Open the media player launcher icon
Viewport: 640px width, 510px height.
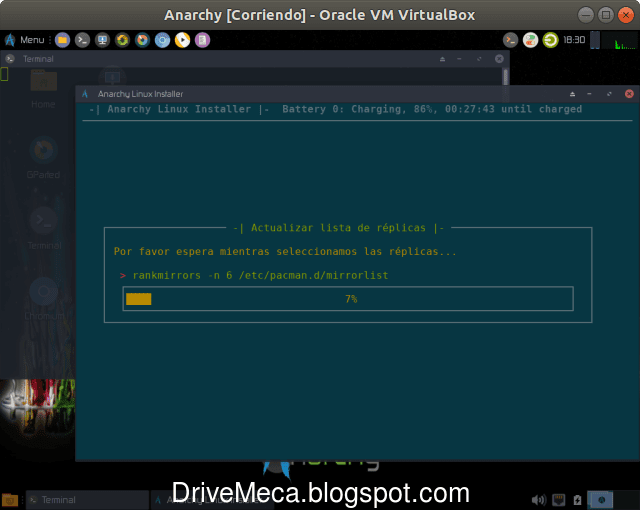point(182,40)
